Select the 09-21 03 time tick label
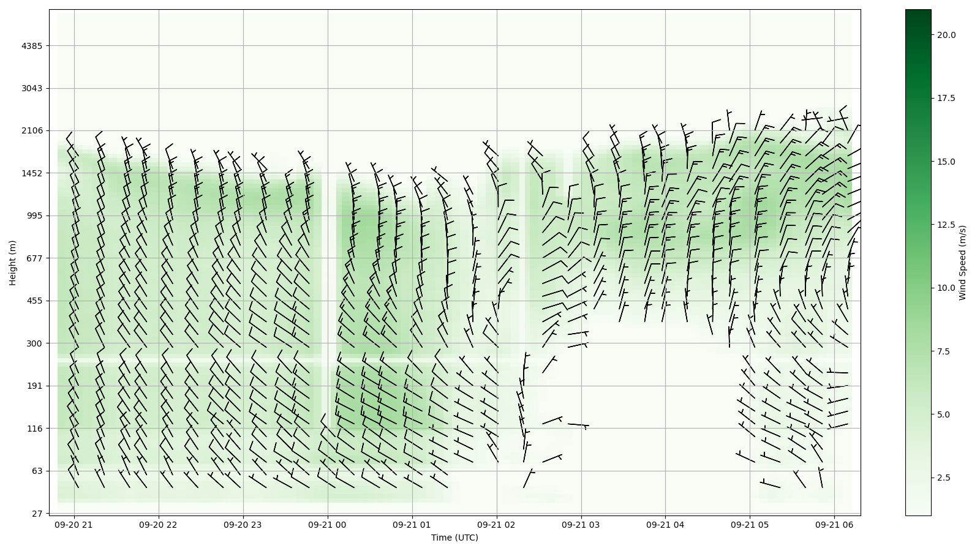 pos(581,525)
